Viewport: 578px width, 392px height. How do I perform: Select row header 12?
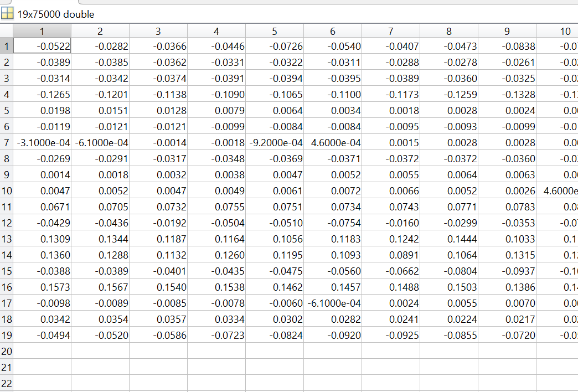click(x=6, y=223)
